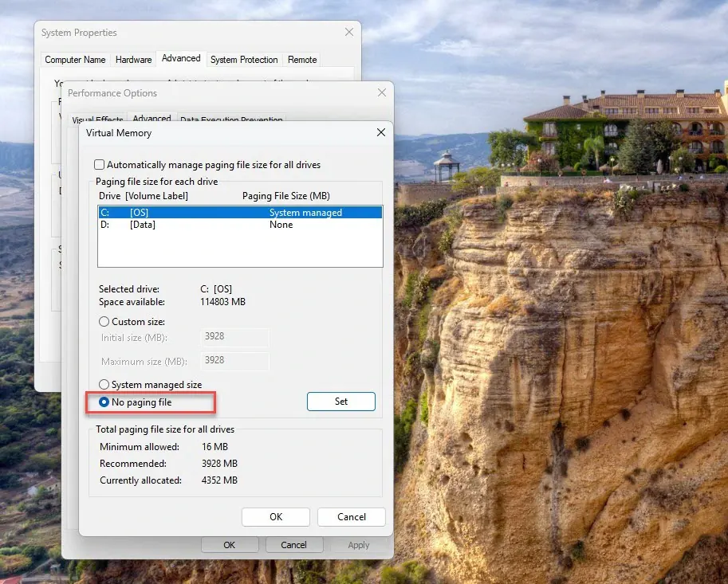Confirm Virtual Memory changes with OK

pyautogui.click(x=275, y=516)
